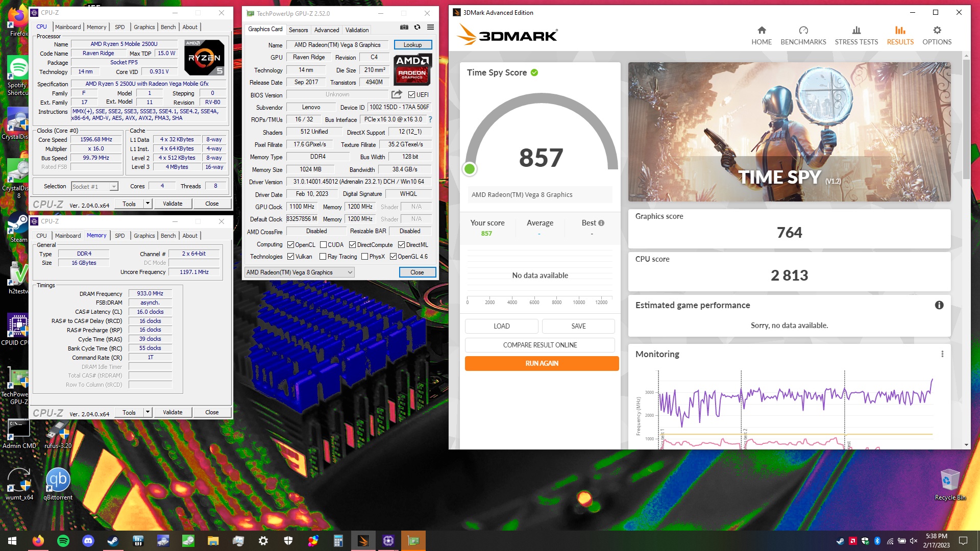This screenshot has width=980, height=551.
Task: Click the Windows Start button
Action: pos(12,541)
